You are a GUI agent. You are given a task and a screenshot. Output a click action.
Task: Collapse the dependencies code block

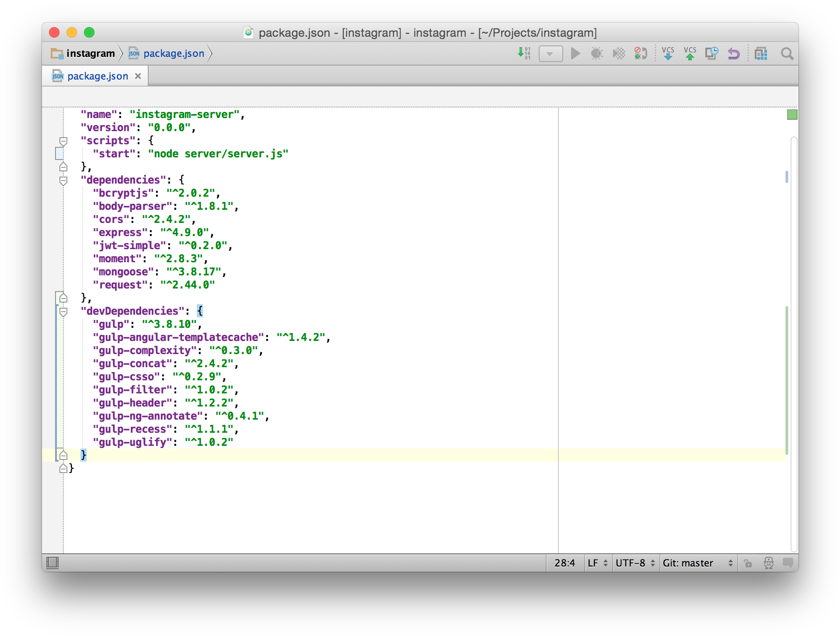pos(63,180)
